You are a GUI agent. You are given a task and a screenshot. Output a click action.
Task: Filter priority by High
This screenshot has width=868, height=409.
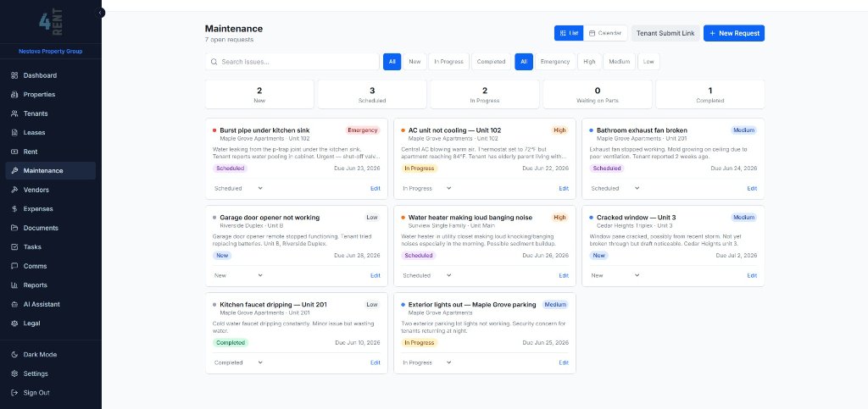pyautogui.click(x=589, y=62)
